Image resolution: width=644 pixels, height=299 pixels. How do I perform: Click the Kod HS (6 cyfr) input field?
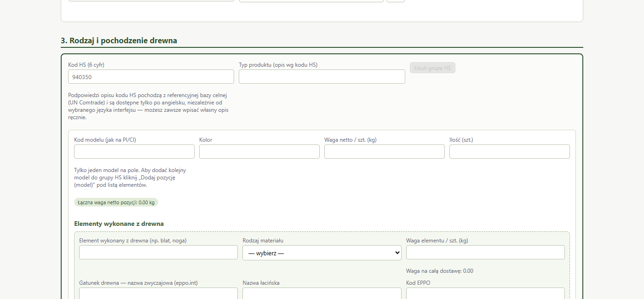point(151,77)
